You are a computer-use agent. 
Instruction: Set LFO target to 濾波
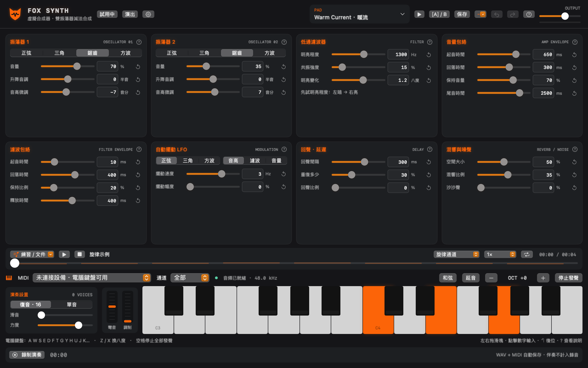point(255,161)
